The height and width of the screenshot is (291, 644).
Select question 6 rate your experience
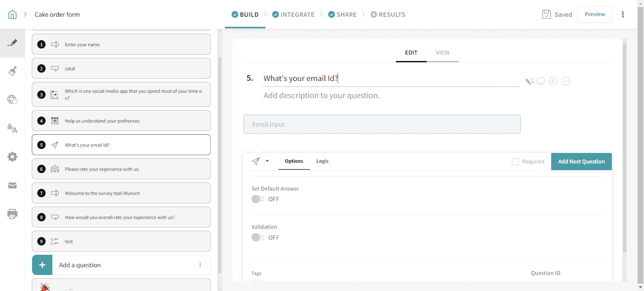click(x=121, y=169)
